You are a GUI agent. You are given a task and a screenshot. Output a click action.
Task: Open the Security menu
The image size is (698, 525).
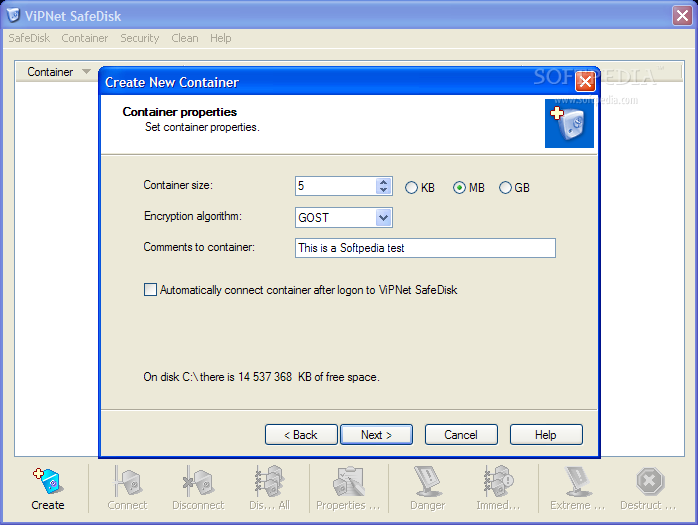(x=139, y=38)
